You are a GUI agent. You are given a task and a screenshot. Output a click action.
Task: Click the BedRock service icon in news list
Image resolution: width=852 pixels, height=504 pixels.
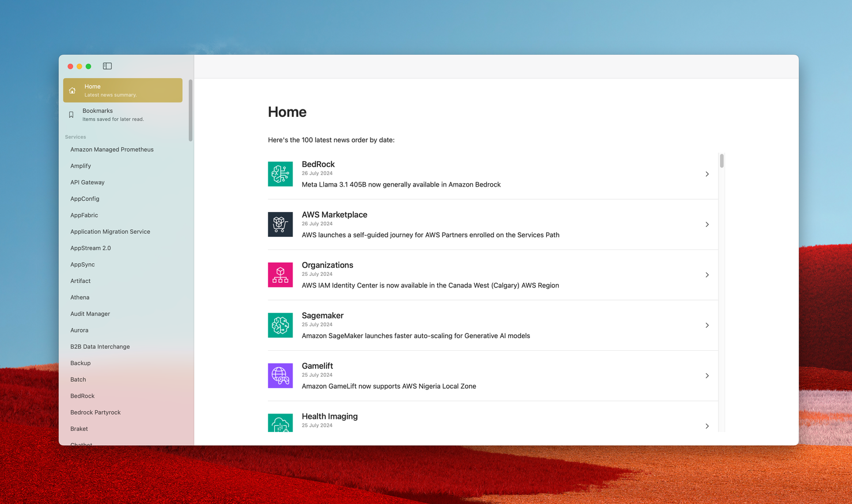point(280,174)
